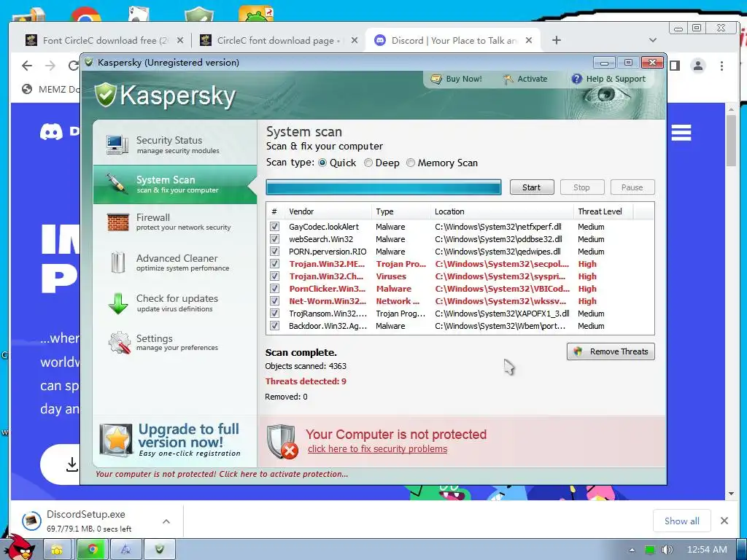Select the Memory Scan type
The height and width of the screenshot is (560, 747).
410,163
